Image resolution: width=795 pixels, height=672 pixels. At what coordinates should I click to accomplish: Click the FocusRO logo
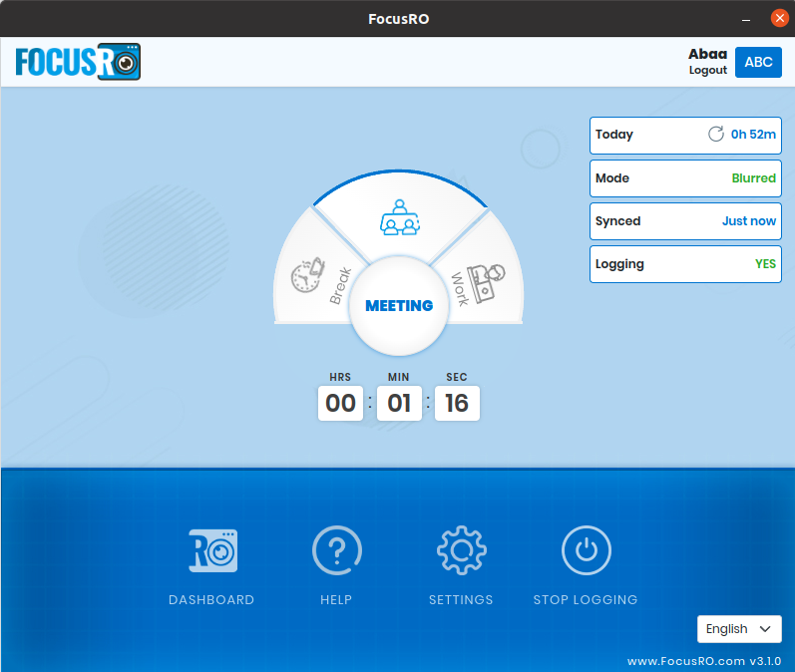click(78, 62)
